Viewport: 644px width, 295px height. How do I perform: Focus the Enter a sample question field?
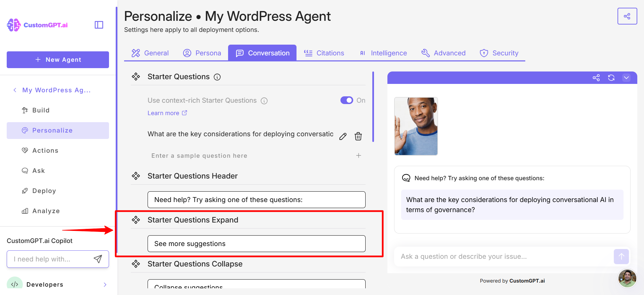click(x=250, y=155)
